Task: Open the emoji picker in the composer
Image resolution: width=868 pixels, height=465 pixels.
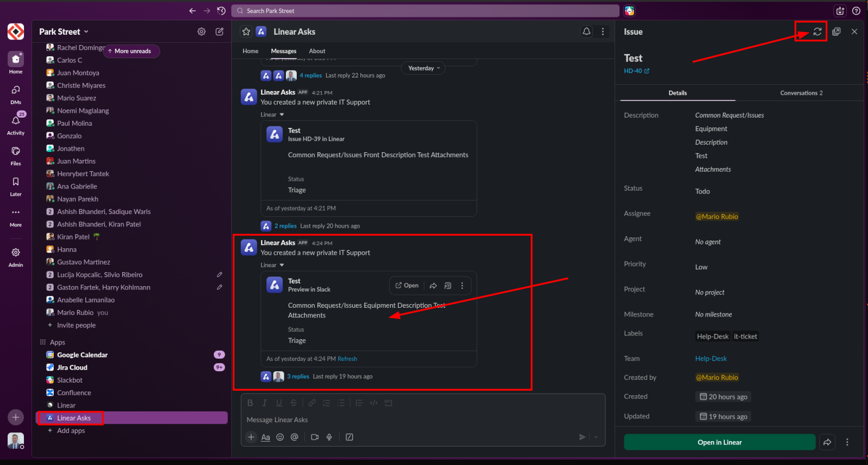Action: pos(280,437)
